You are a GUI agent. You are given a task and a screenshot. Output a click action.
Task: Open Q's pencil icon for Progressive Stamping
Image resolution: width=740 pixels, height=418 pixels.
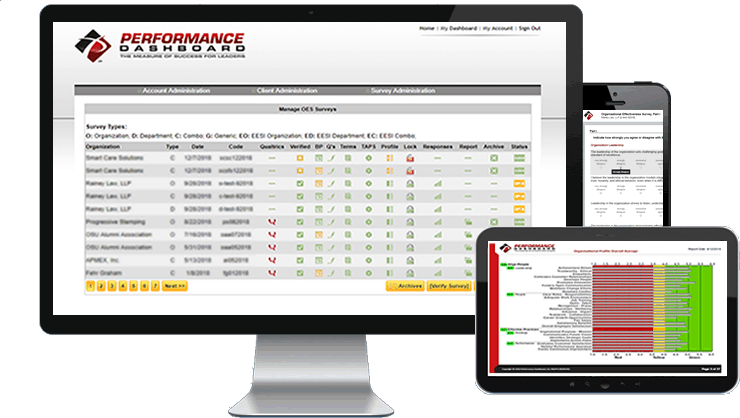pos(331,222)
